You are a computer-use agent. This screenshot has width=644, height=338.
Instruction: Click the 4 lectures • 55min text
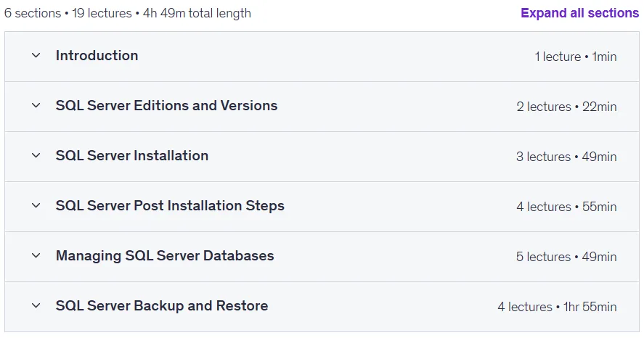[x=566, y=207]
